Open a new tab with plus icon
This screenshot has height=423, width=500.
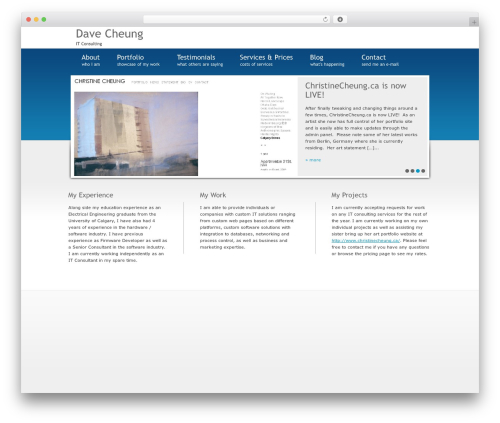click(474, 22)
